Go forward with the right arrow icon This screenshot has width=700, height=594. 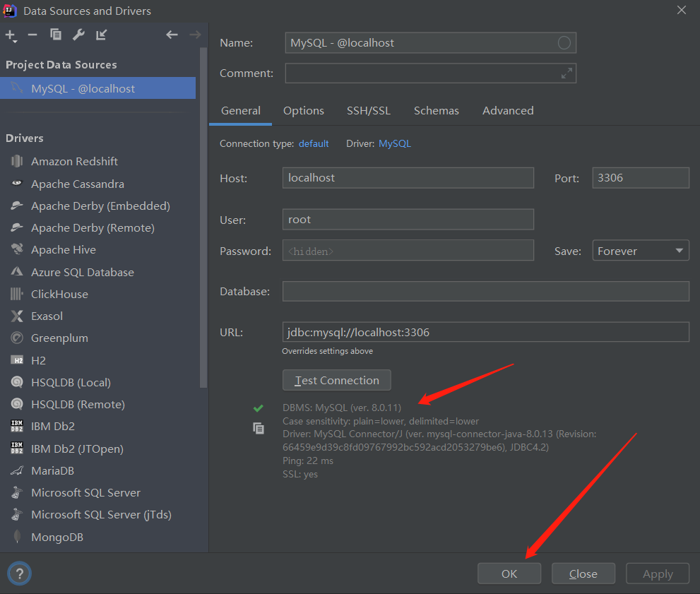[x=195, y=35]
